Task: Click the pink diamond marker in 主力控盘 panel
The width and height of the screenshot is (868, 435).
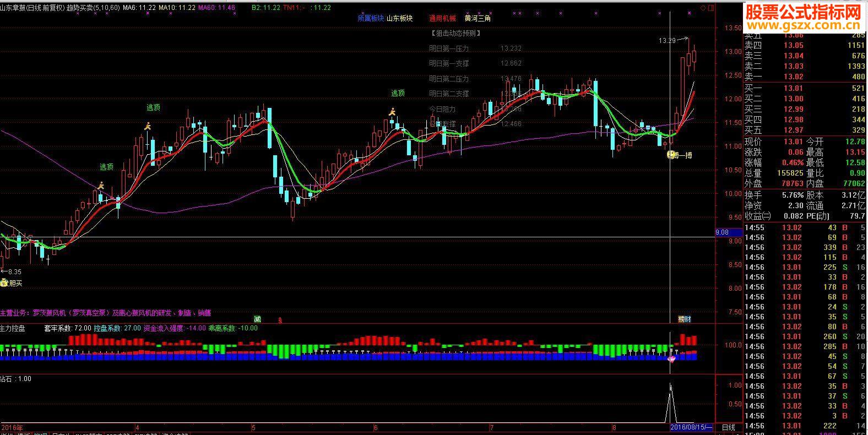Action: pos(671,359)
